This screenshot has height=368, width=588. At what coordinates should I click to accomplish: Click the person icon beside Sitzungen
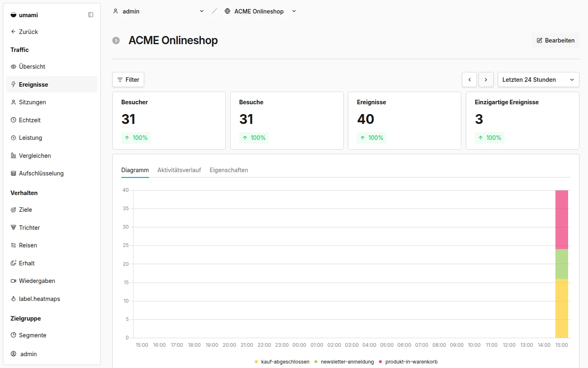13,102
